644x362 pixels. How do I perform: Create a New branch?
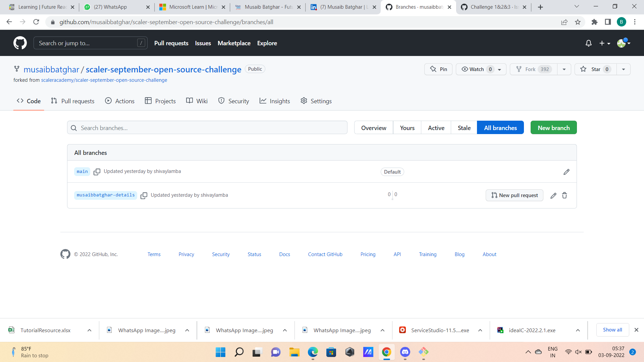[x=553, y=127]
